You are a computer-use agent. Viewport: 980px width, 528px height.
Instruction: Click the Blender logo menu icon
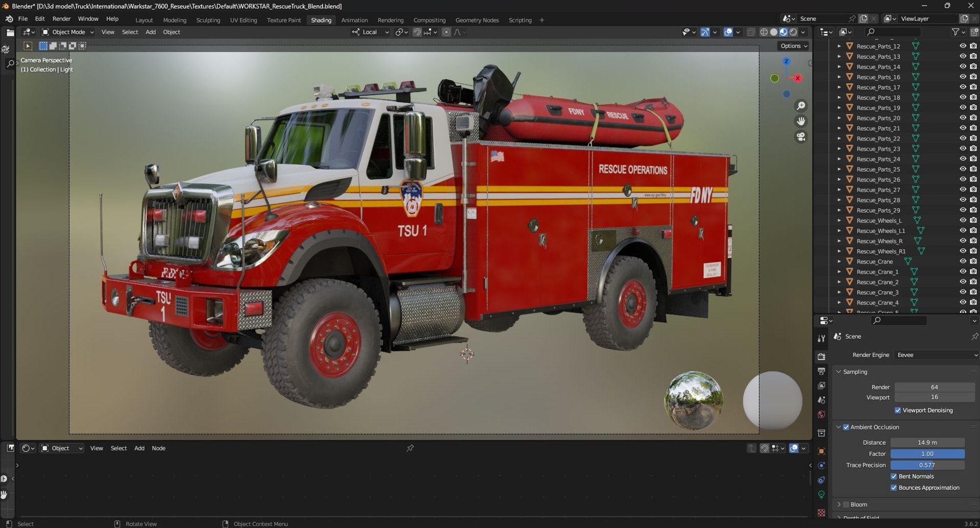click(9, 19)
